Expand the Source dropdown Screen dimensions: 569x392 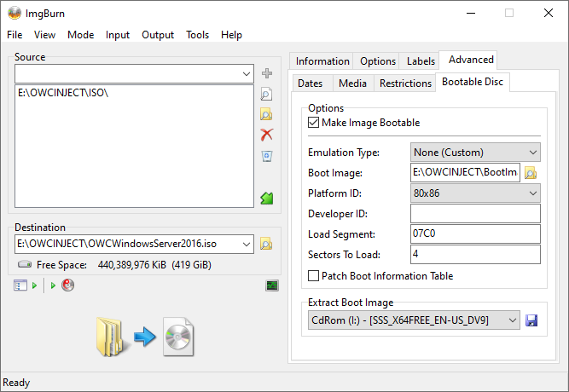247,73
